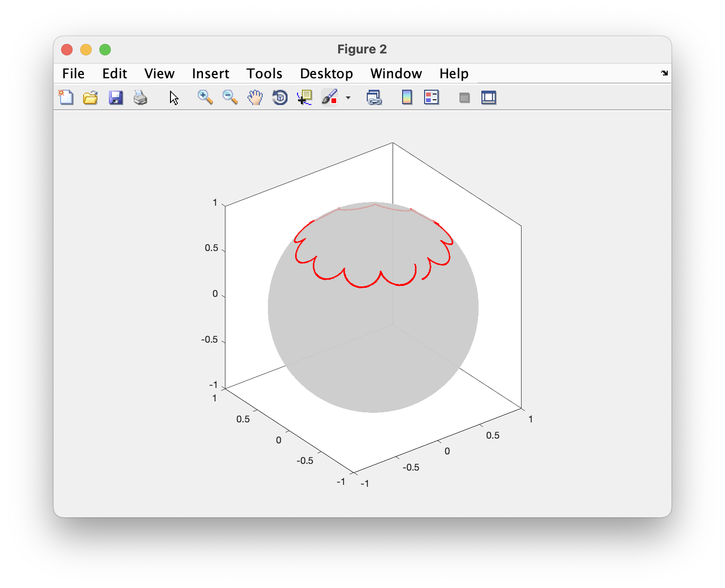Open the Insert menu
This screenshot has height=588, width=725.
pos(211,73)
